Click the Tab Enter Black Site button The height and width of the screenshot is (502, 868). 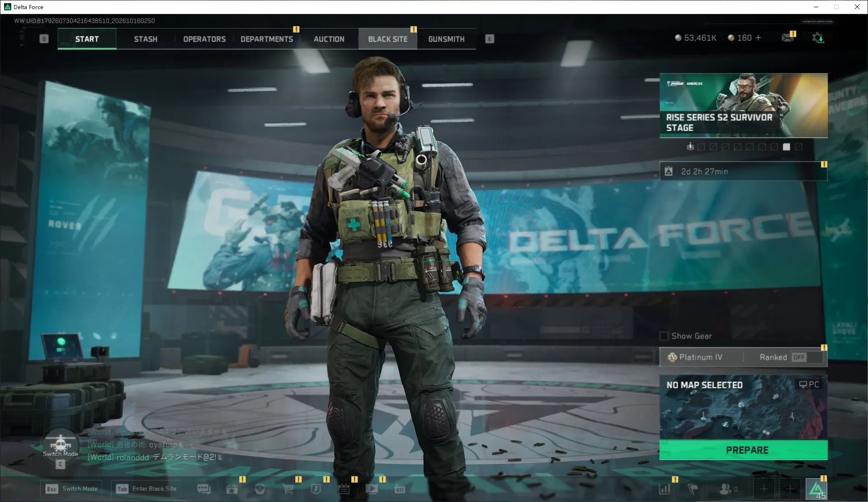pos(146,489)
